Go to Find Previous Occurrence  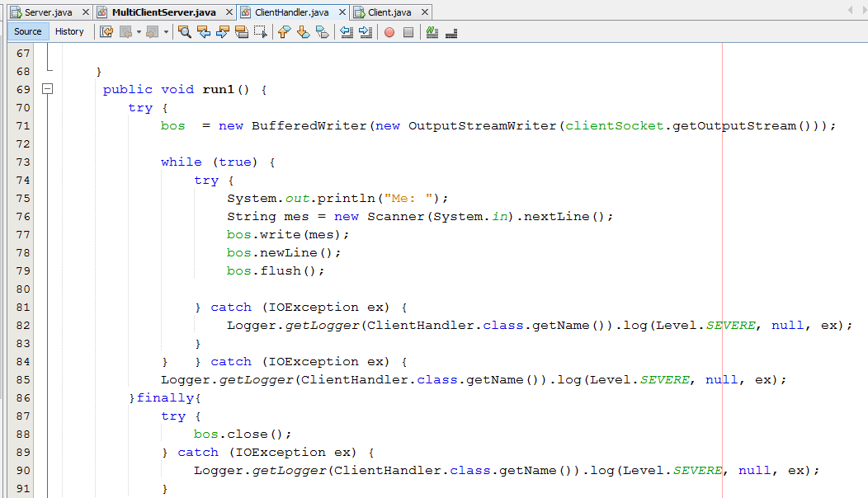pyautogui.click(x=204, y=32)
